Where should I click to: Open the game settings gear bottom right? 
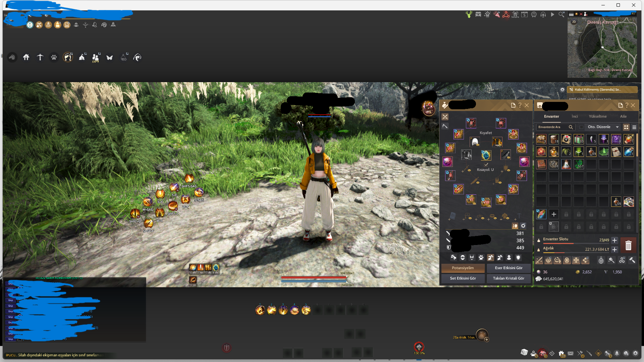click(635, 353)
